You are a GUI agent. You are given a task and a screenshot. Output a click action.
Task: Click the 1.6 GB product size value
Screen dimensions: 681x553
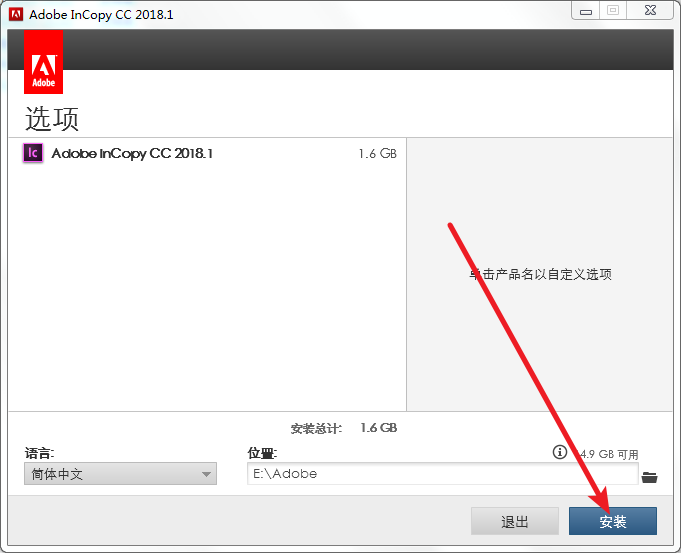377,153
